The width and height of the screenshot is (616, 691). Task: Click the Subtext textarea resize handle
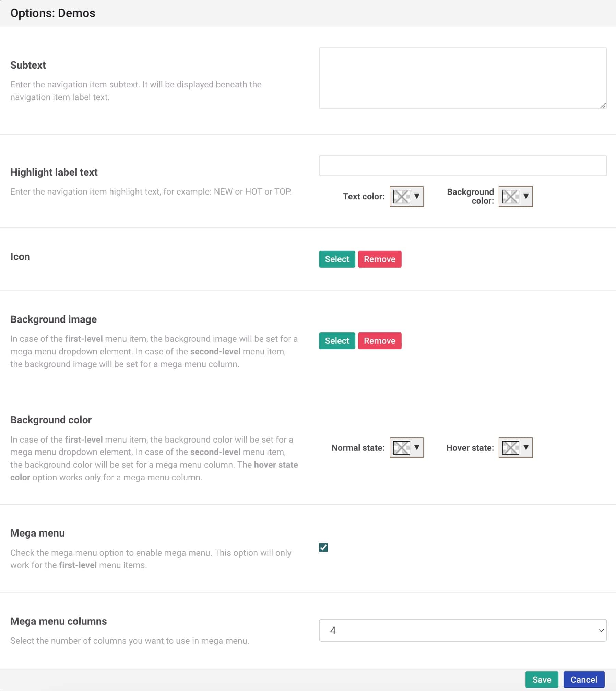pos(603,106)
